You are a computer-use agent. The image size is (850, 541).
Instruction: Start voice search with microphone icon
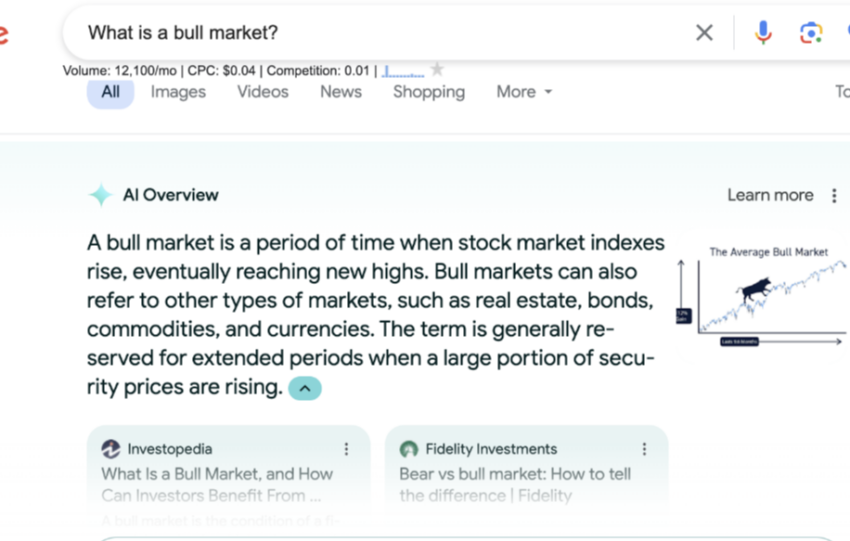coord(763,33)
